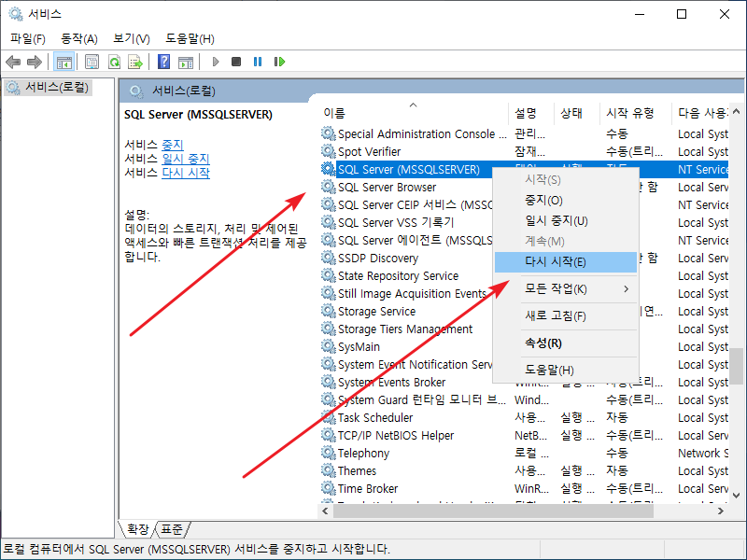Click the gear icon of SQL Server Browser
Image resolution: width=747 pixels, height=560 pixels.
pos(329,188)
